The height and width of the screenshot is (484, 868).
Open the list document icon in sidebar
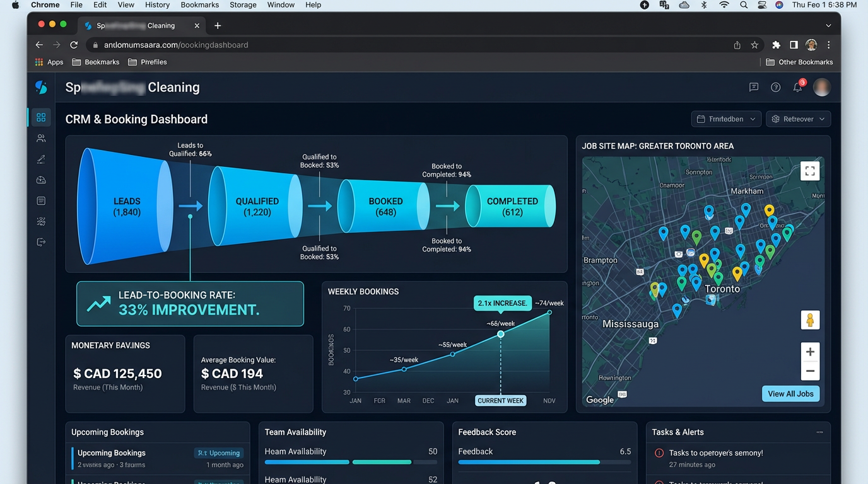pyautogui.click(x=41, y=200)
